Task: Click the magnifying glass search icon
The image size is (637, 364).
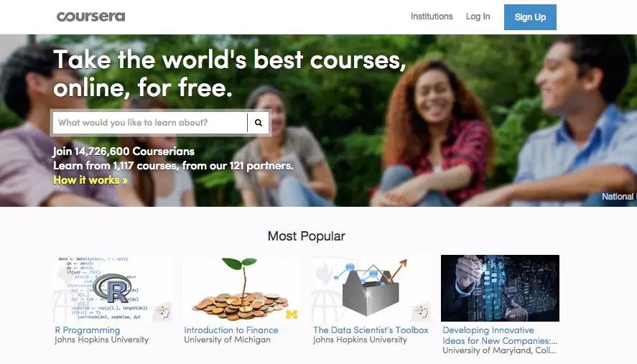Action: point(259,123)
